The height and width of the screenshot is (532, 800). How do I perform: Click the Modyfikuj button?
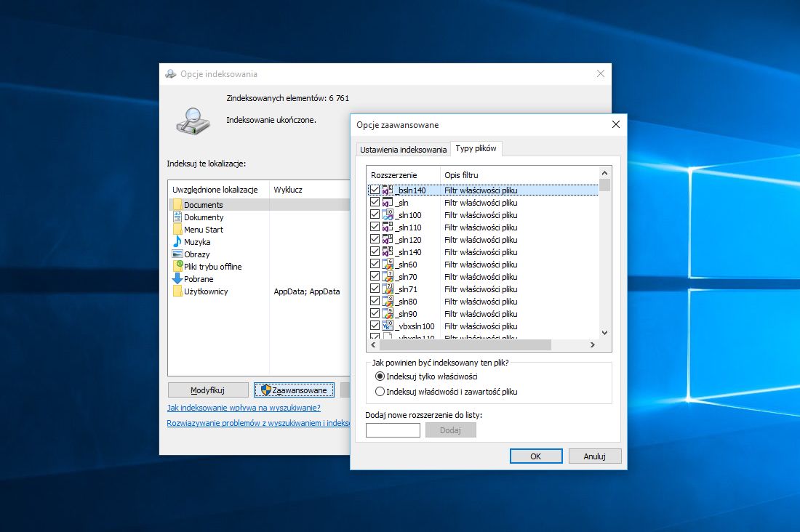point(208,390)
